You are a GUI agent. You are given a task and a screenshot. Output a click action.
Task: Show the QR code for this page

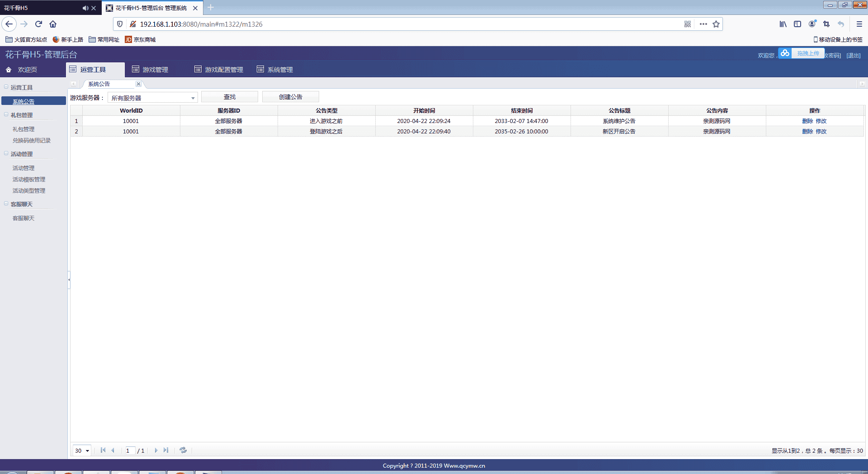pyautogui.click(x=688, y=24)
